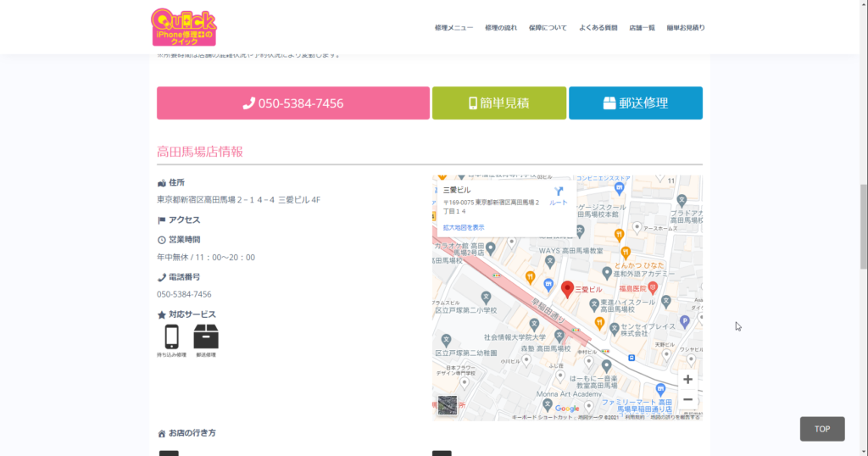
Task: Click the お店の行き方 heading
Action: point(192,433)
